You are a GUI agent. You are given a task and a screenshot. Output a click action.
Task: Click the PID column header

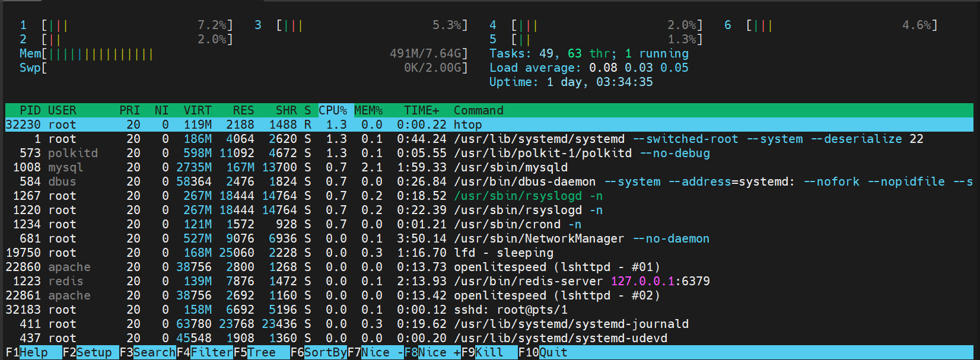click(x=30, y=110)
